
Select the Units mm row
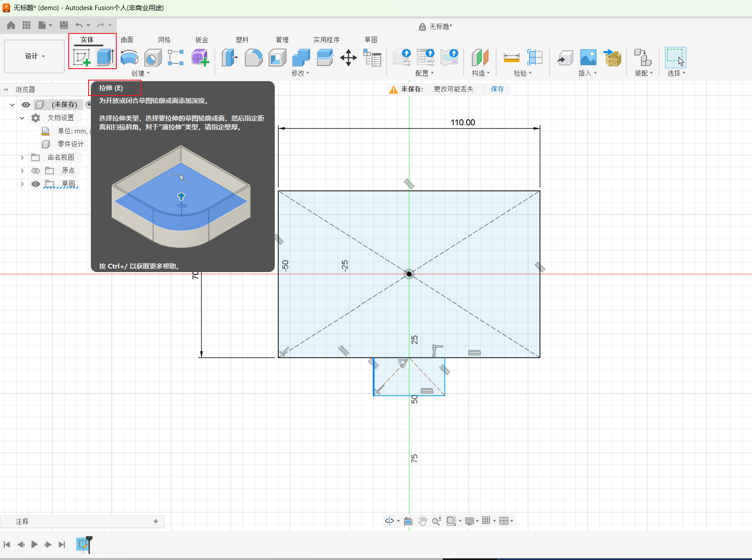pos(66,131)
